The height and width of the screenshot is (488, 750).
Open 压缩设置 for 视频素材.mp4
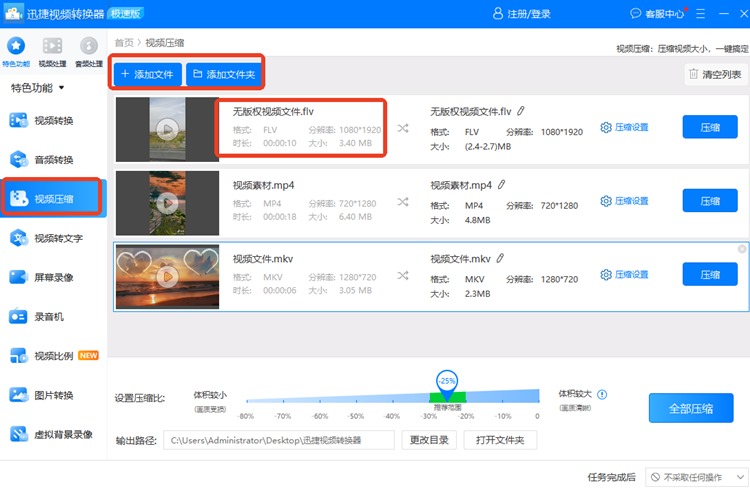[x=624, y=201]
